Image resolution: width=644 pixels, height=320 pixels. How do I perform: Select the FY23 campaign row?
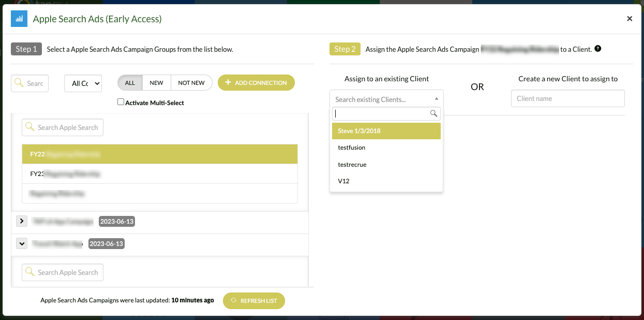pyautogui.click(x=160, y=174)
